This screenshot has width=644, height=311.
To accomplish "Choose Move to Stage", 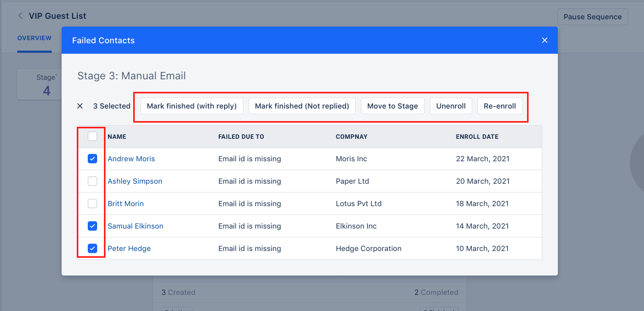I will [x=393, y=106].
